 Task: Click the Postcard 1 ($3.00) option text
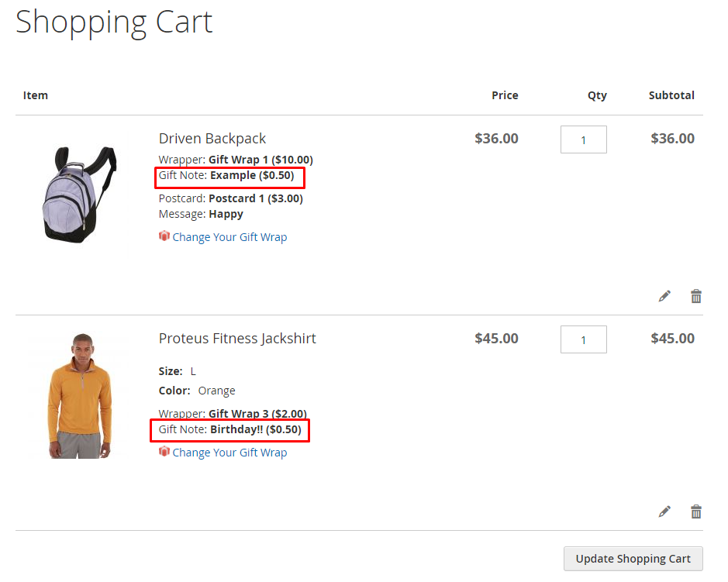[x=256, y=198]
